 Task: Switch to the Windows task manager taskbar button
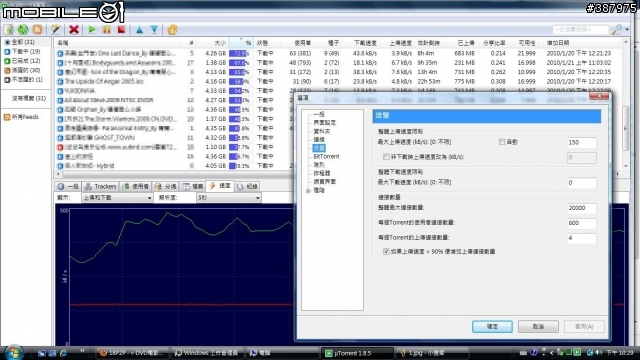(206, 353)
